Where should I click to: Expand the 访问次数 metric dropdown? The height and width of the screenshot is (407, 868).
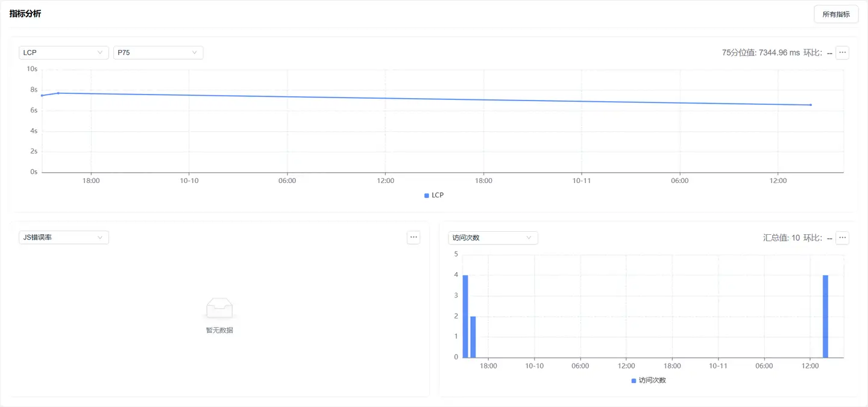(x=492, y=238)
